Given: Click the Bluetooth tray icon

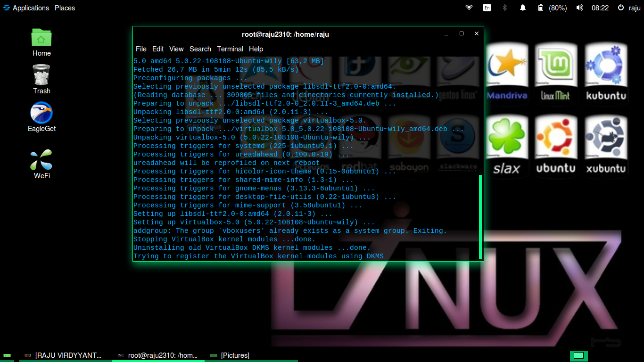Looking at the screenshot, I should [x=504, y=8].
